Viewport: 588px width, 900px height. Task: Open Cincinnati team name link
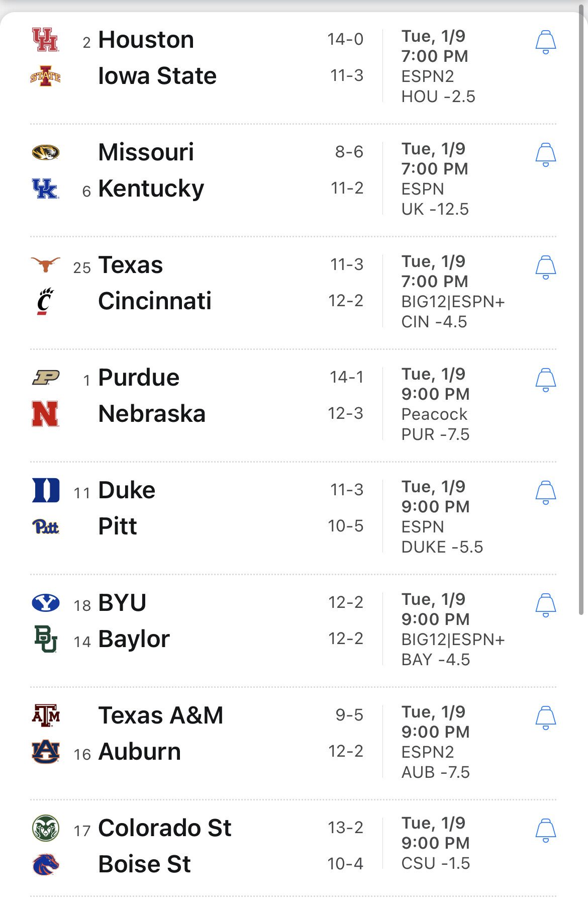(155, 301)
